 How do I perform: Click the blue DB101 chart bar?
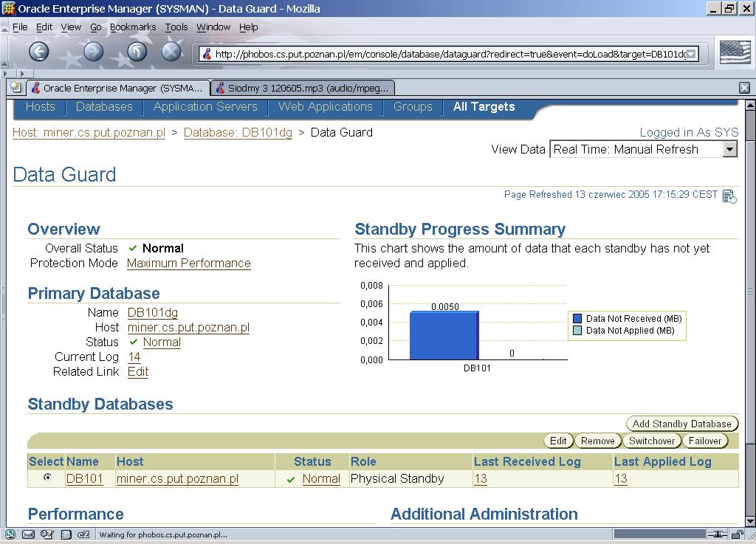[x=444, y=335]
